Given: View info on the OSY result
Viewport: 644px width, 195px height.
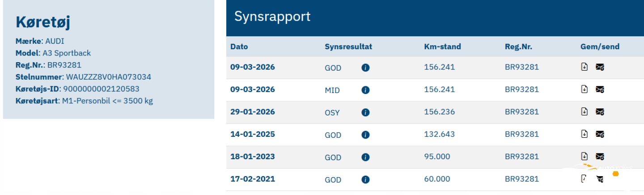Looking at the screenshot, I should click(x=365, y=113).
